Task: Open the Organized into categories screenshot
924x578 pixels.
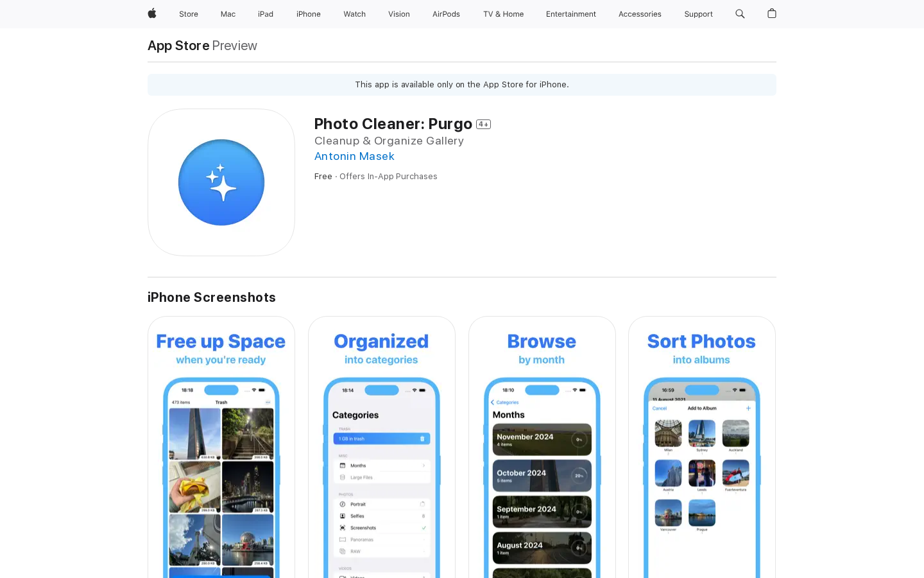Action: tap(382, 447)
